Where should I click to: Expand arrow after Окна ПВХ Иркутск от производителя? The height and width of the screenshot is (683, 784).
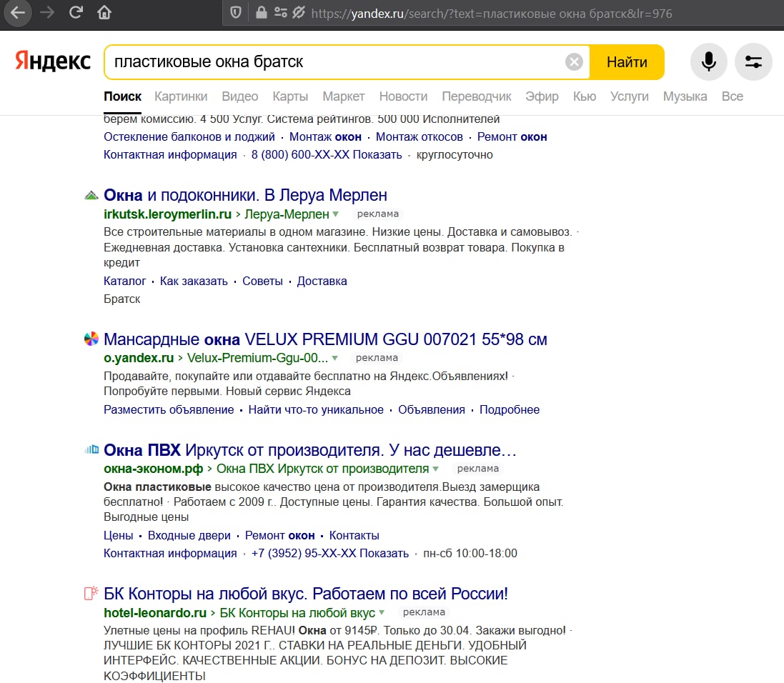(x=435, y=469)
